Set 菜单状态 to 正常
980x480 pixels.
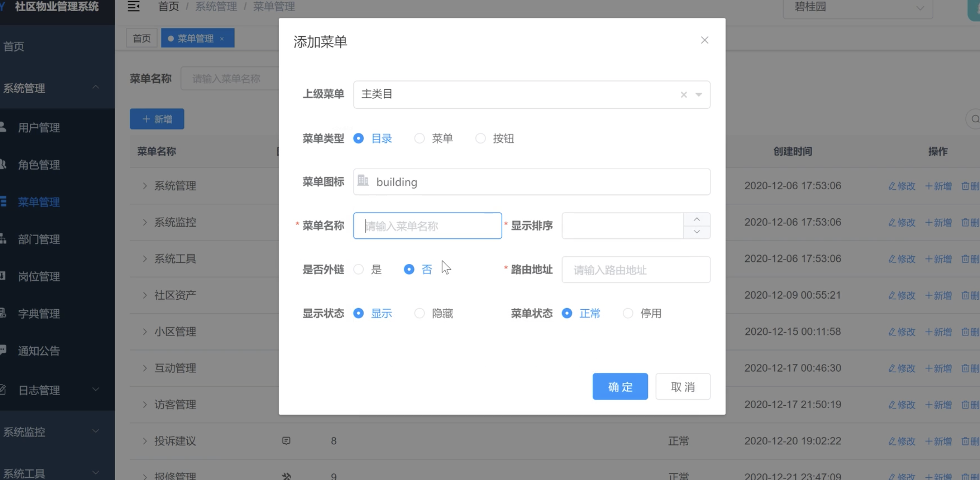click(581, 313)
